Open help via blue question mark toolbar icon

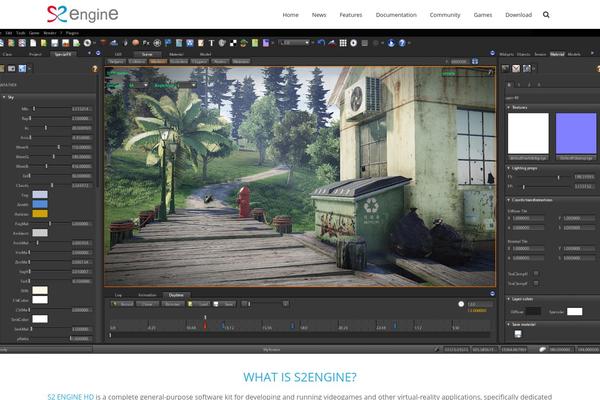[x=402, y=43]
